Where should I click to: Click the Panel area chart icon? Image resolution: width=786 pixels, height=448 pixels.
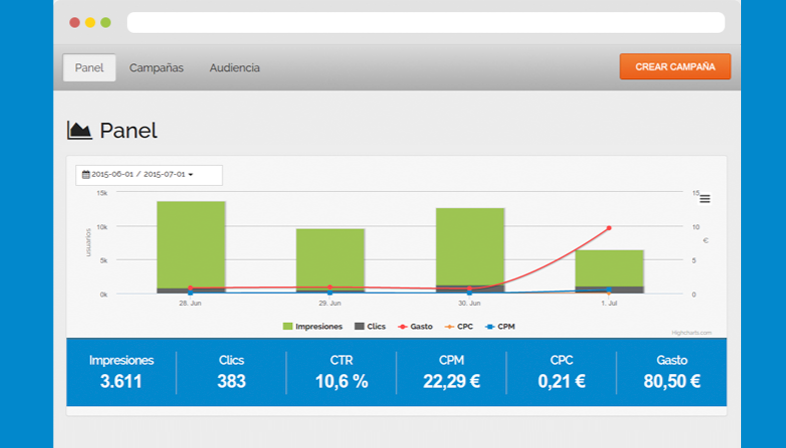click(79, 130)
